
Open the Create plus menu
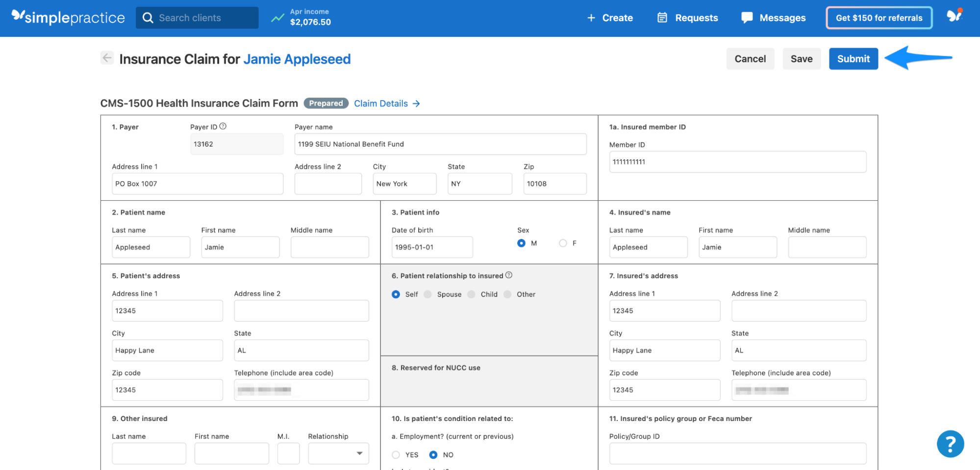610,18
